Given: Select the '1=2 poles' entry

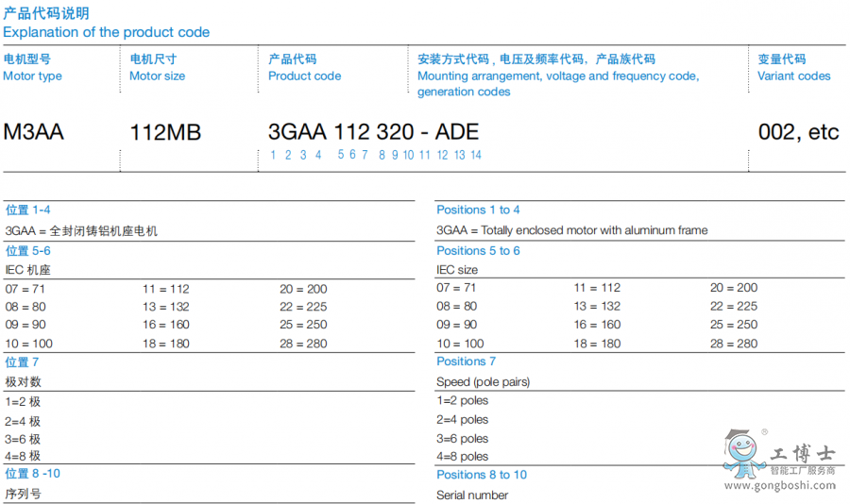Looking at the screenshot, I should click(462, 401).
